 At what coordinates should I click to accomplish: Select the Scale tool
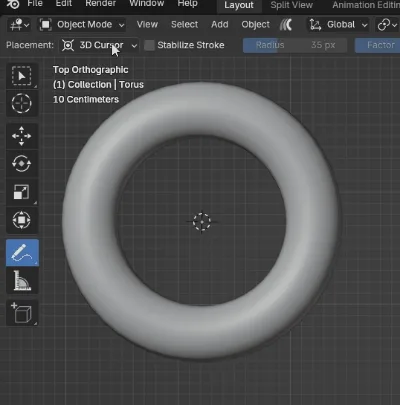tap(22, 192)
